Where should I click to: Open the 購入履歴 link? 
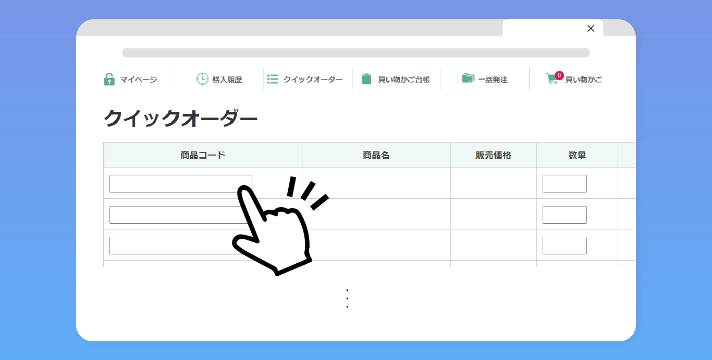coord(227,79)
